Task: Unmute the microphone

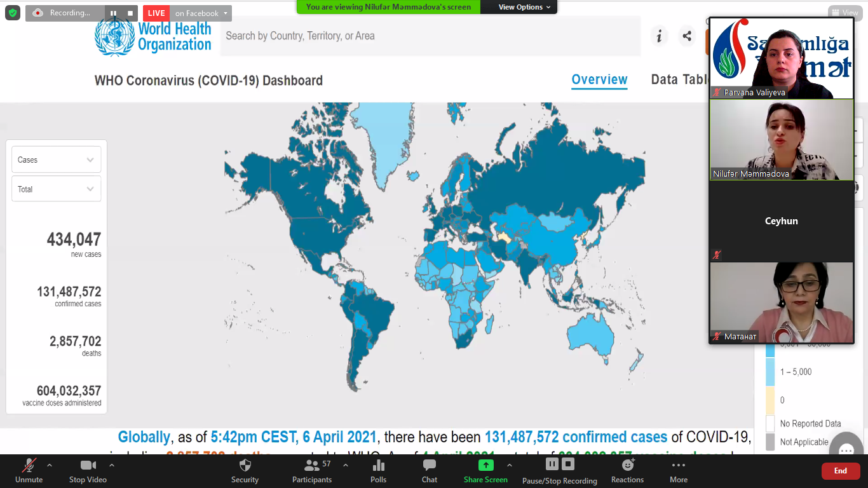Action: click(x=29, y=471)
